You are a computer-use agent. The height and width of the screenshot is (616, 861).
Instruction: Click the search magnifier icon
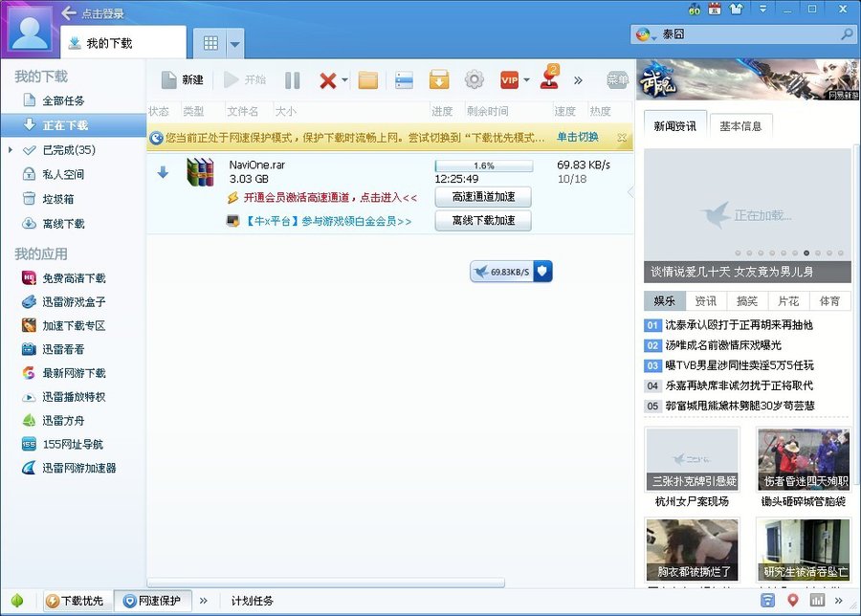[848, 34]
